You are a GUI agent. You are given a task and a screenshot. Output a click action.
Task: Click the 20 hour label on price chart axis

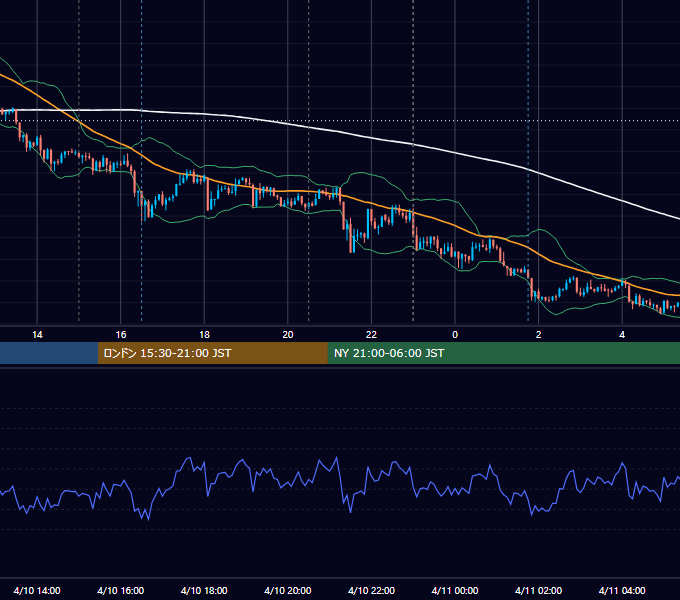[288, 335]
